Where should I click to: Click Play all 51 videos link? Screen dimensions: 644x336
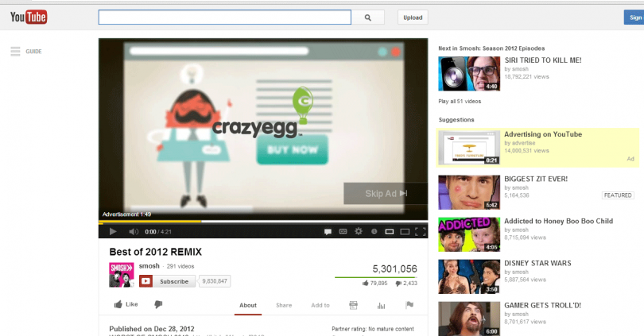pyautogui.click(x=460, y=102)
